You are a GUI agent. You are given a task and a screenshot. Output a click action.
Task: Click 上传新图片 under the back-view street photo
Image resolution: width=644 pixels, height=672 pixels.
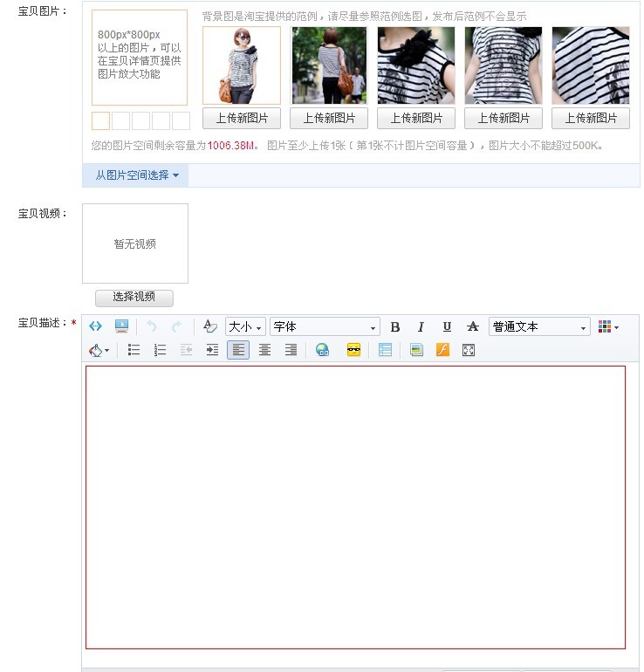pos(329,119)
